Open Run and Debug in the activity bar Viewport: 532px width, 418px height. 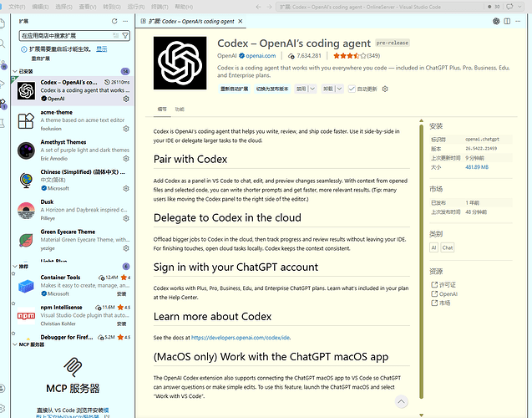coord(3,84)
